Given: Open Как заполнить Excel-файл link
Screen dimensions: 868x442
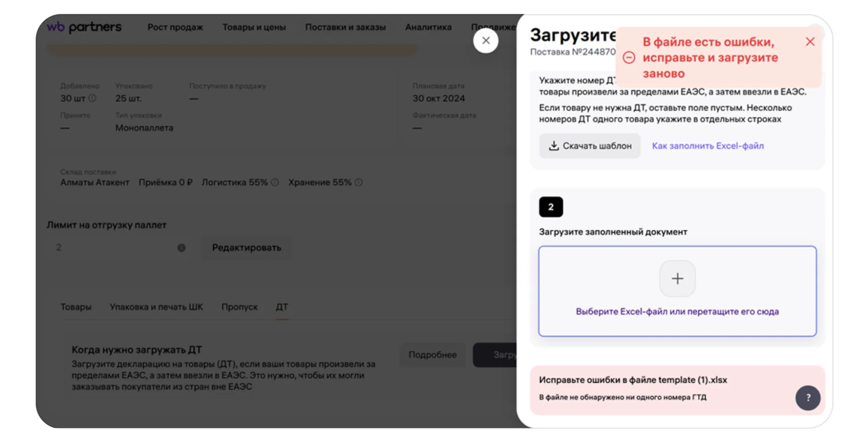Looking at the screenshot, I should (708, 146).
